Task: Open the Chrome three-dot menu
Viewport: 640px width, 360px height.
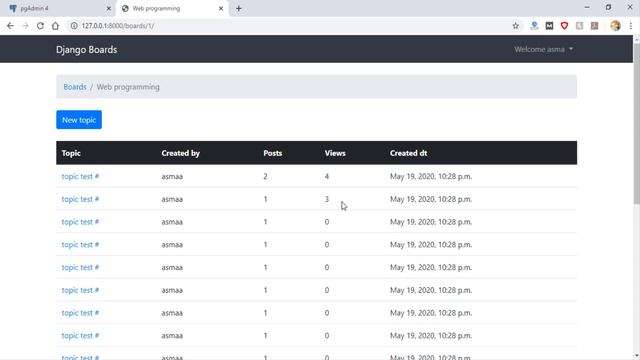Action: (631, 26)
